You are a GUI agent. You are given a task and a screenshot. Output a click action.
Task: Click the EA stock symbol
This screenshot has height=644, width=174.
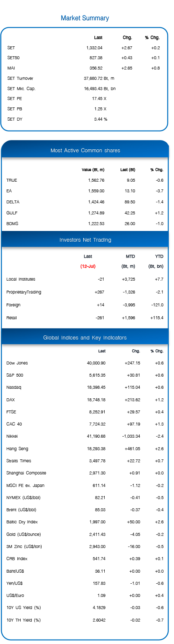tap(9, 191)
